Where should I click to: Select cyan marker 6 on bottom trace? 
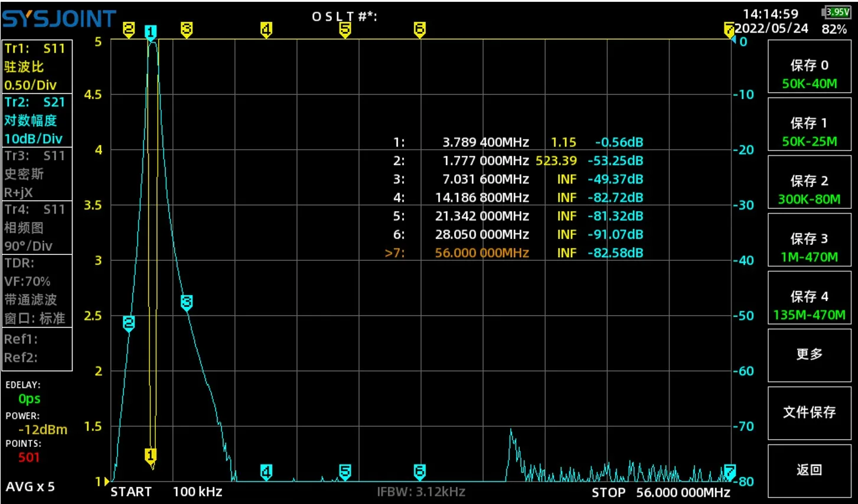tap(419, 471)
